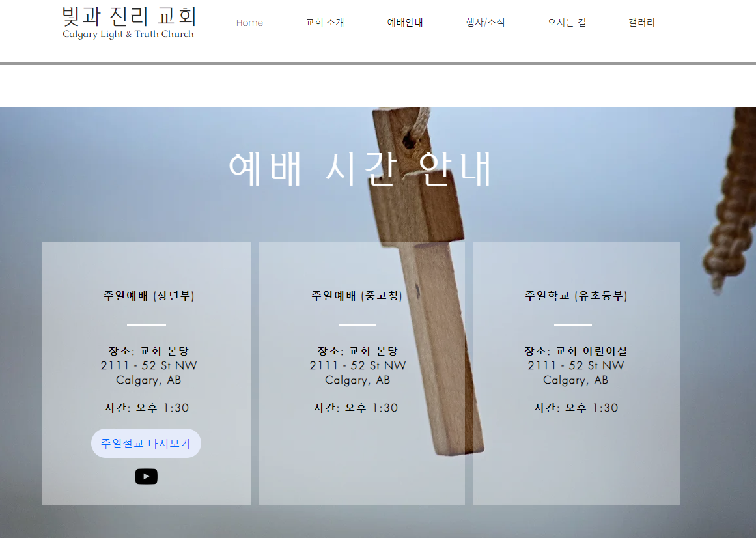Click the 예배 시간 안내 heading

359,169
